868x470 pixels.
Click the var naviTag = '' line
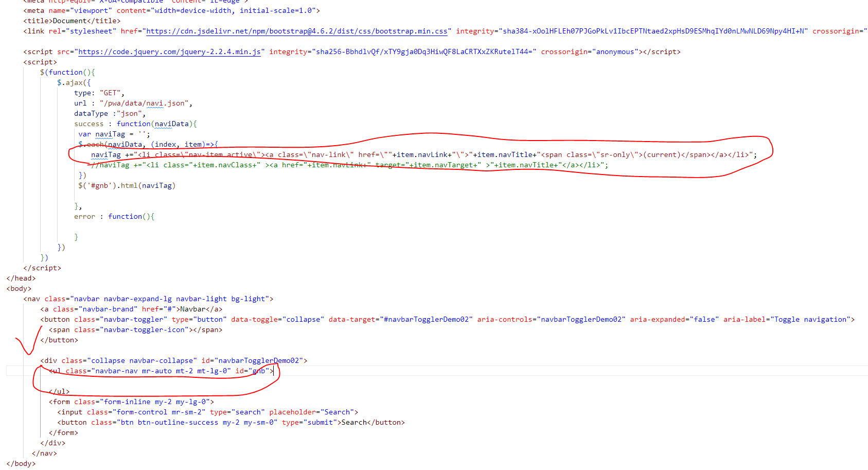[x=114, y=134]
